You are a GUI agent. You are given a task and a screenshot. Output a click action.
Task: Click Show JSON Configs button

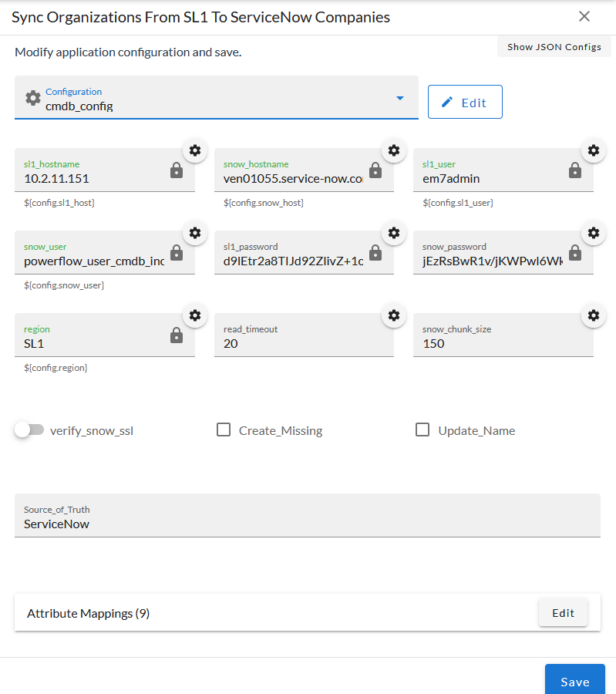[554, 47]
